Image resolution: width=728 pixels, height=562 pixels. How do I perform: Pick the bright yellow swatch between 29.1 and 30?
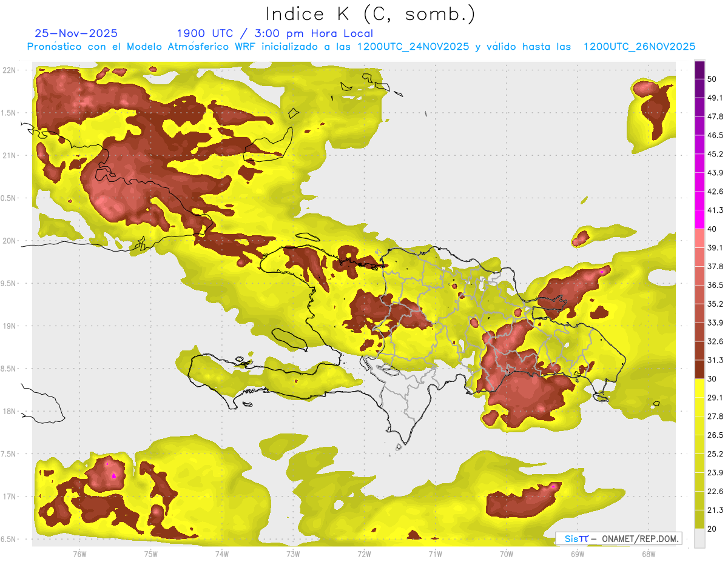point(700,389)
